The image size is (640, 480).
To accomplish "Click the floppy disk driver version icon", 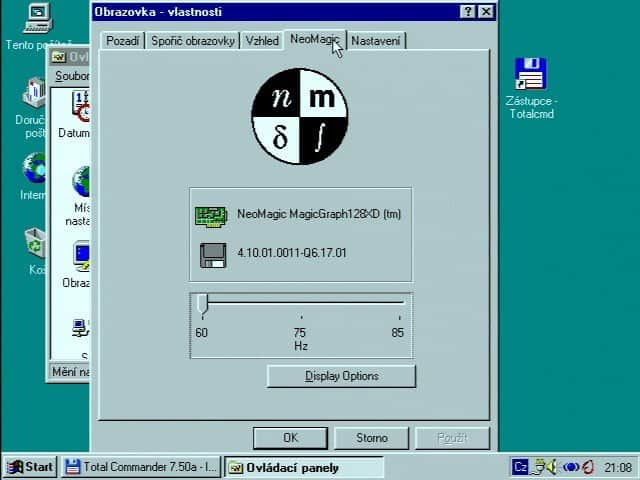I will tap(213, 256).
